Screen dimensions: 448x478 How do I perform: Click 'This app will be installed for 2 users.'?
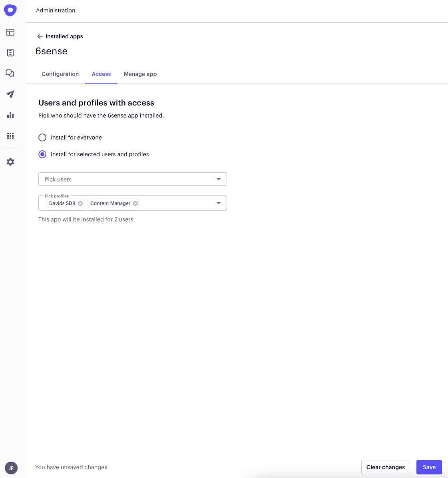[x=87, y=219]
